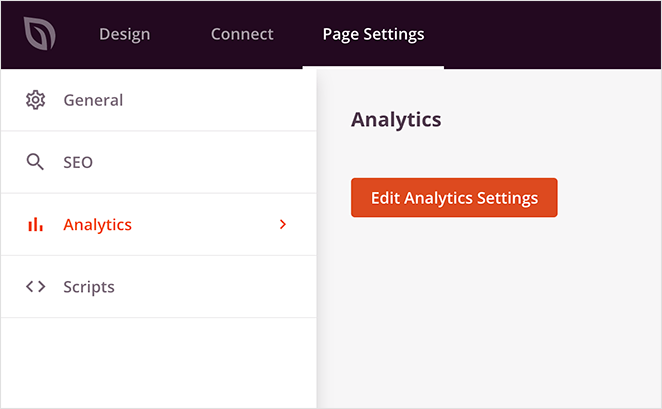Open the General settings label
This screenshot has height=409, width=662.
pyautogui.click(x=93, y=100)
